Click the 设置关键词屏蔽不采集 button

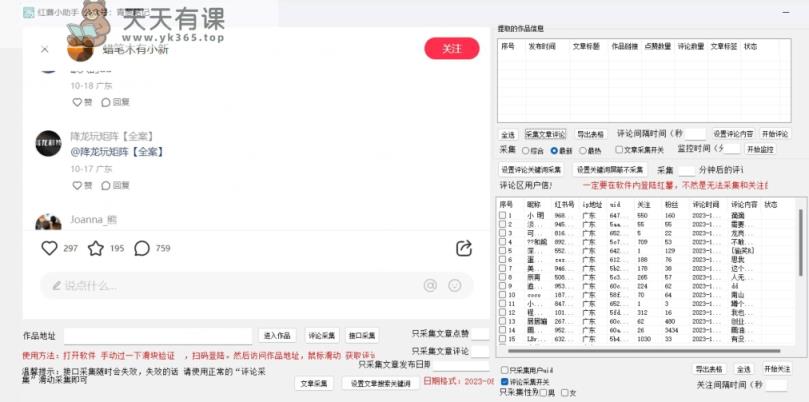coord(610,169)
